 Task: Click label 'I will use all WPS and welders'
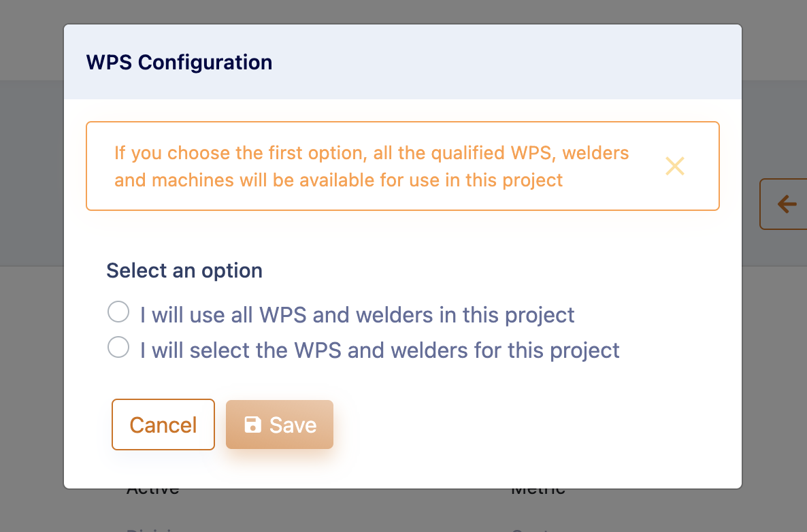357,315
